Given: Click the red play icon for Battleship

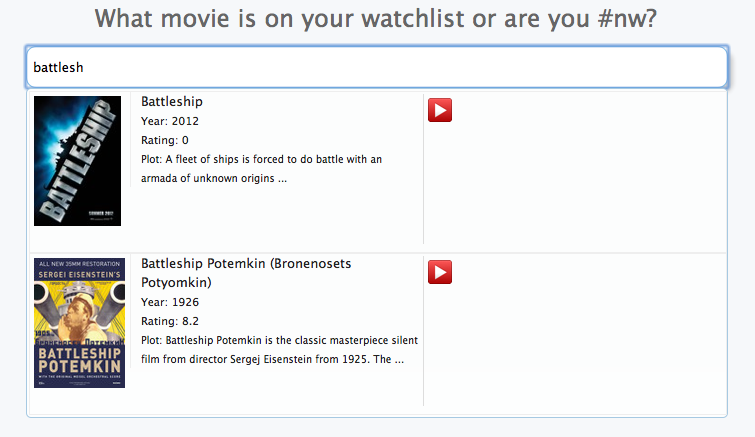Looking at the screenshot, I should [440, 110].
